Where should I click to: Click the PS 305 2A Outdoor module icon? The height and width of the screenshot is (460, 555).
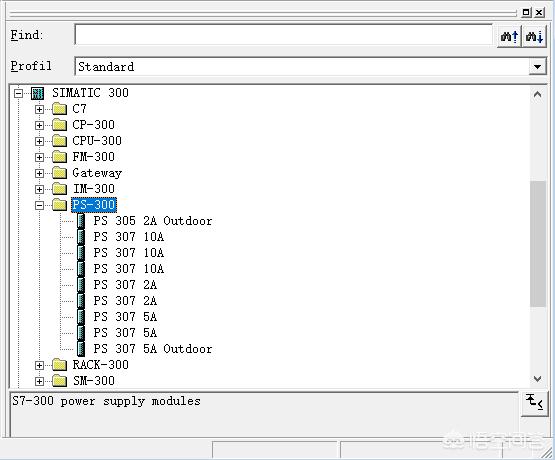pos(81,221)
